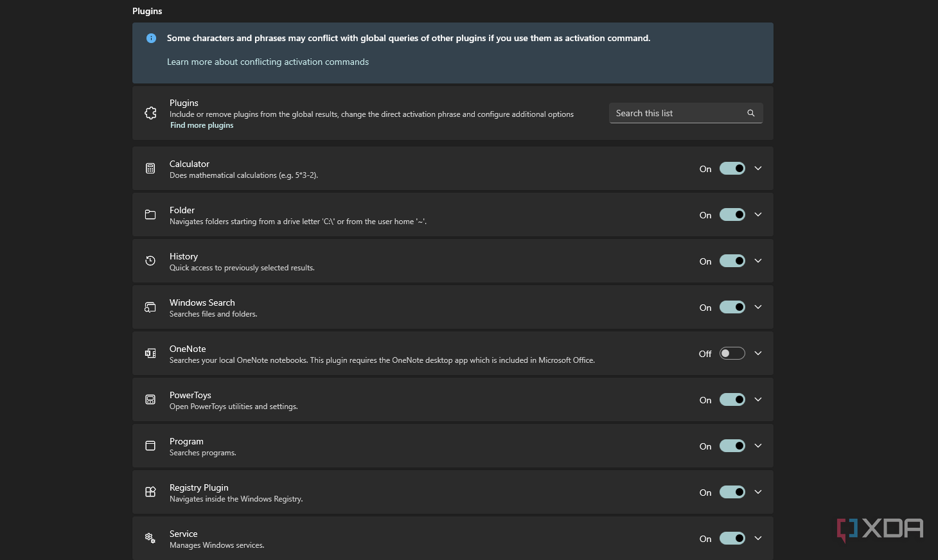Viewport: 938px width, 560px height.
Task: Click the Windows Search title text
Action: click(202, 302)
